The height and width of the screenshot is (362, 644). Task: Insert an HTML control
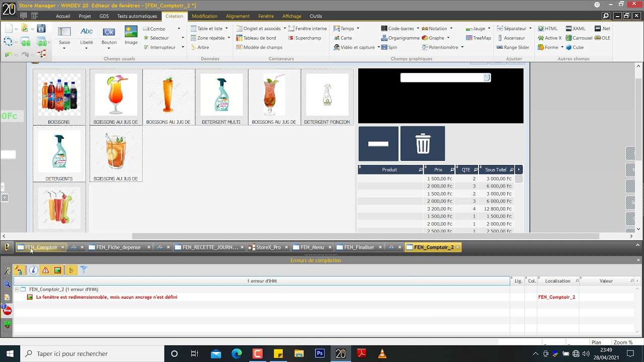pos(547,29)
